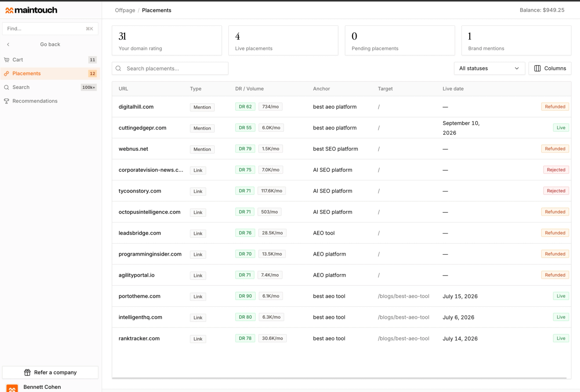
Task: Click the Live status for ranktracker.com
Action: click(x=561, y=338)
